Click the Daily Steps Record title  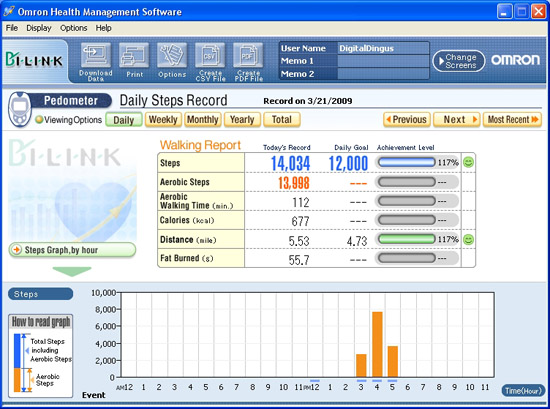click(x=174, y=101)
